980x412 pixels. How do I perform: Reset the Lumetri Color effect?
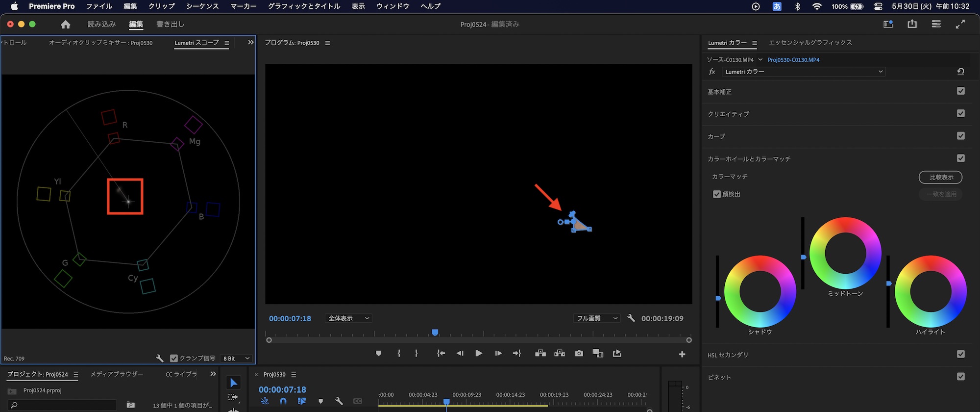(960, 72)
